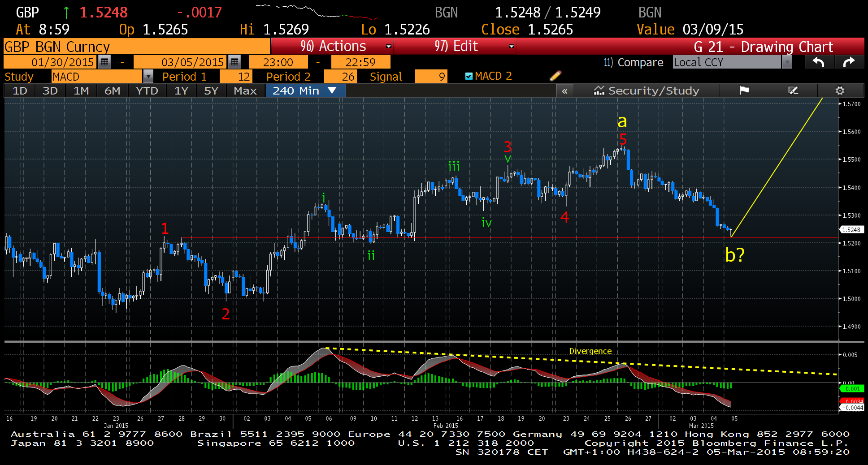The image size is (868, 465).
Task: Open chart settings gear icon
Action: (x=840, y=90)
